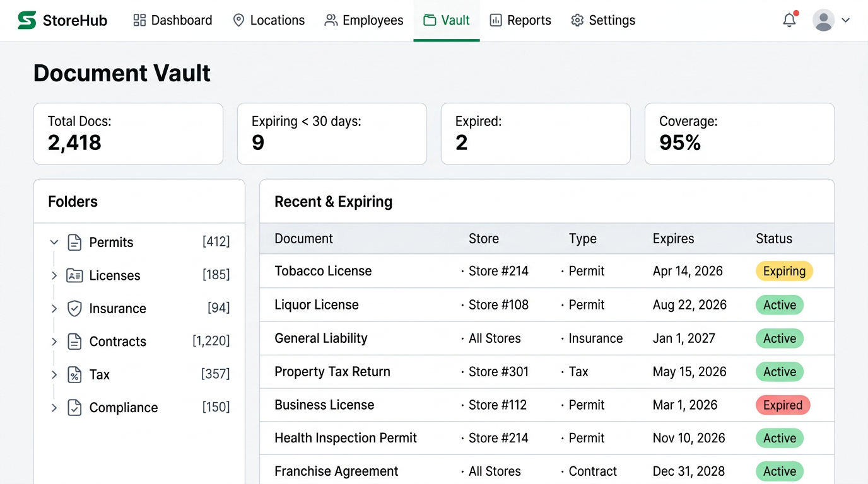Open the Reports tab
868x484 pixels.
pos(520,20)
